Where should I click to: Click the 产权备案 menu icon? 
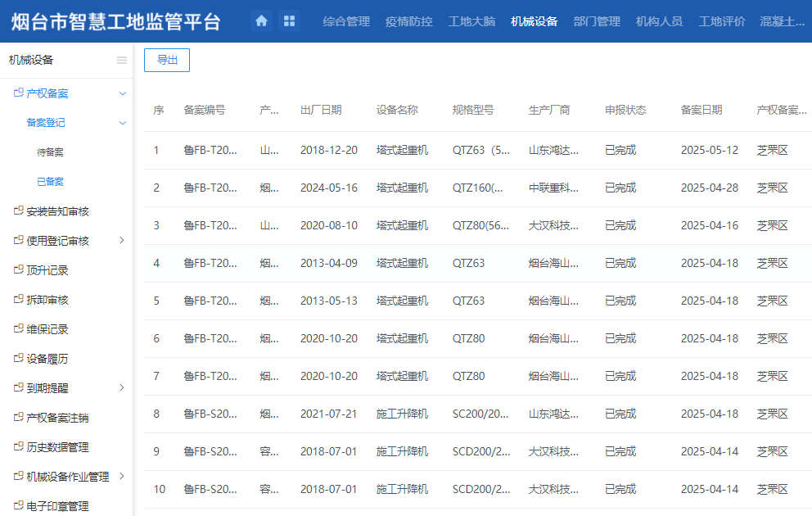tap(19, 93)
